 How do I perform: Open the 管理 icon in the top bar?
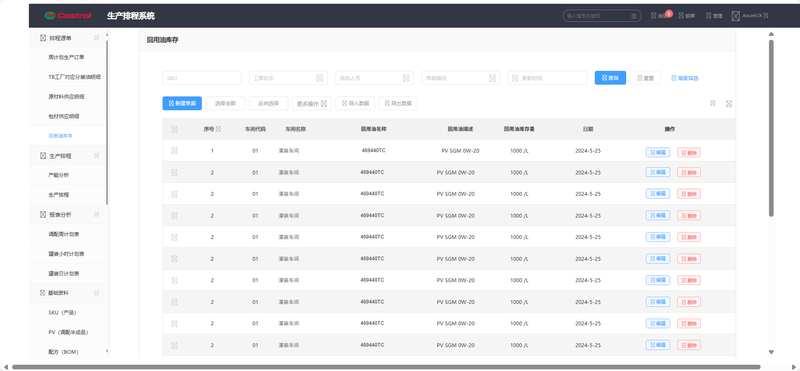coord(709,16)
